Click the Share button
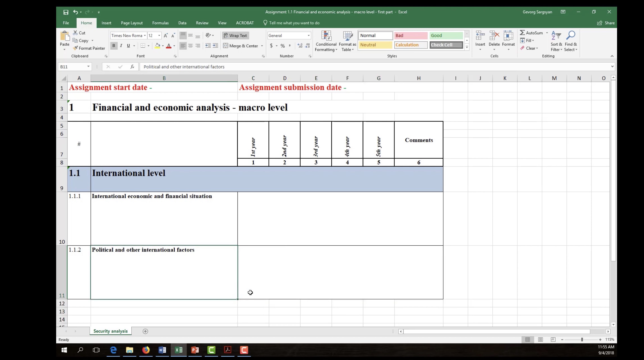Screen dimensions: 644x360 click(606, 23)
